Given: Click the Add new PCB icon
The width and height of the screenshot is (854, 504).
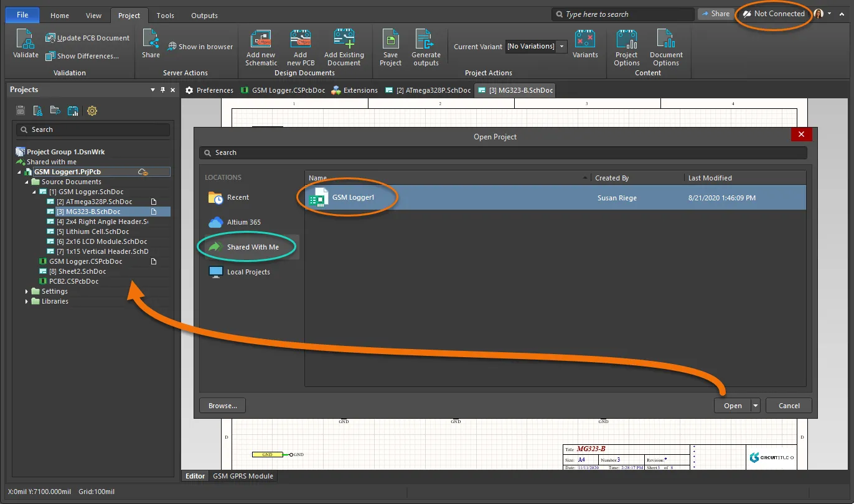Looking at the screenshot, I should pos(301,39).
